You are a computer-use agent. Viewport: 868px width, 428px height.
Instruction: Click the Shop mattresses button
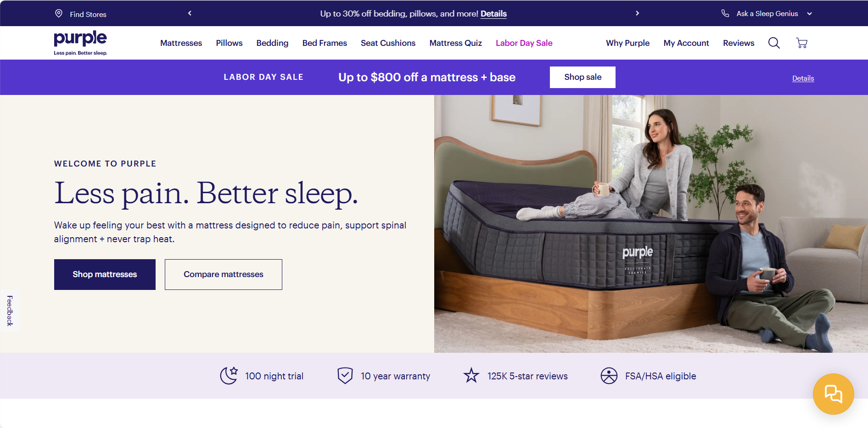point(105,274)
